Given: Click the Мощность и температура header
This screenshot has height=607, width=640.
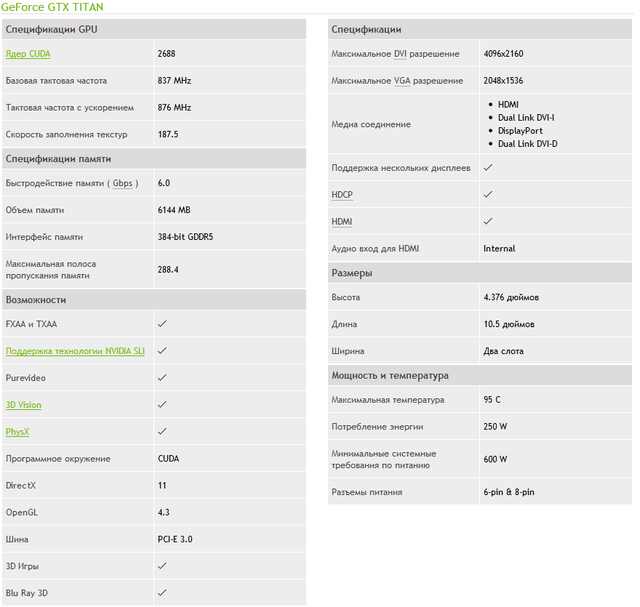Looking at the screenshot, I should pos(390,376).
